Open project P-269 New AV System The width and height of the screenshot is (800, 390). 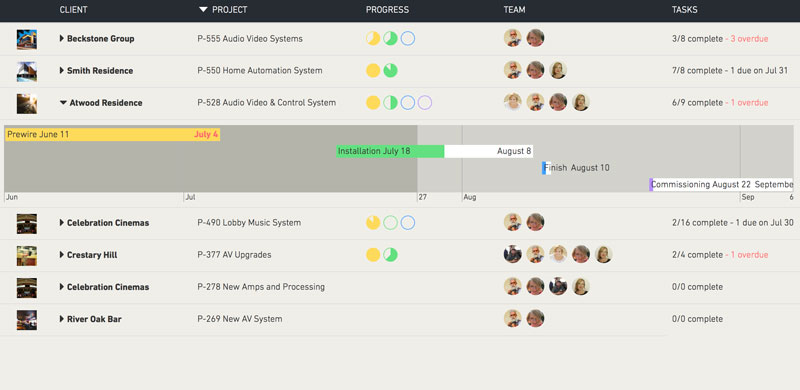tap(240, 319)
